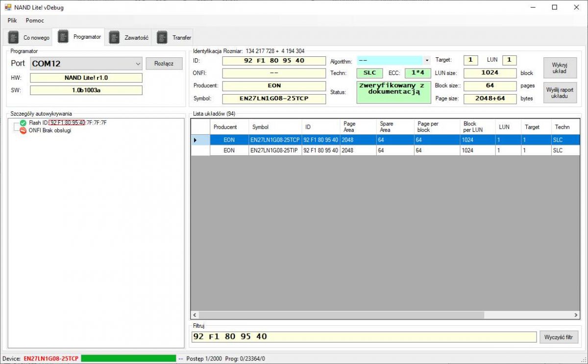The width and height of the screenshot is (588, 364).
Task: Open the Plik menu
Action: click(x=12, y=21)
